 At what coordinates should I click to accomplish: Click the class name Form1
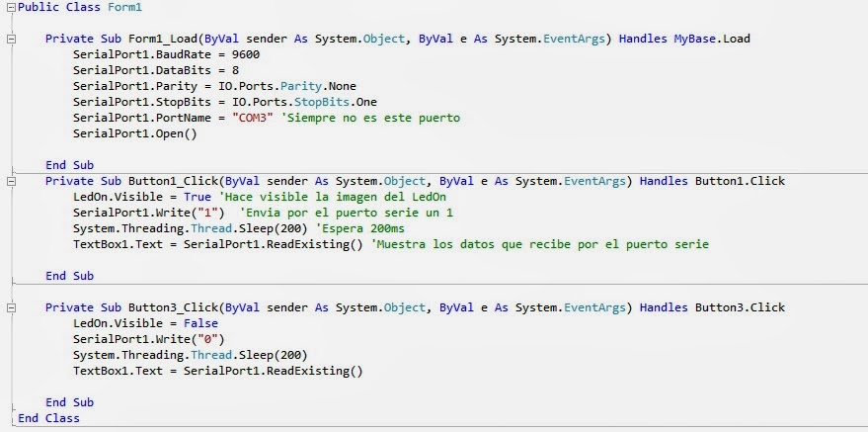click(125, 8)
